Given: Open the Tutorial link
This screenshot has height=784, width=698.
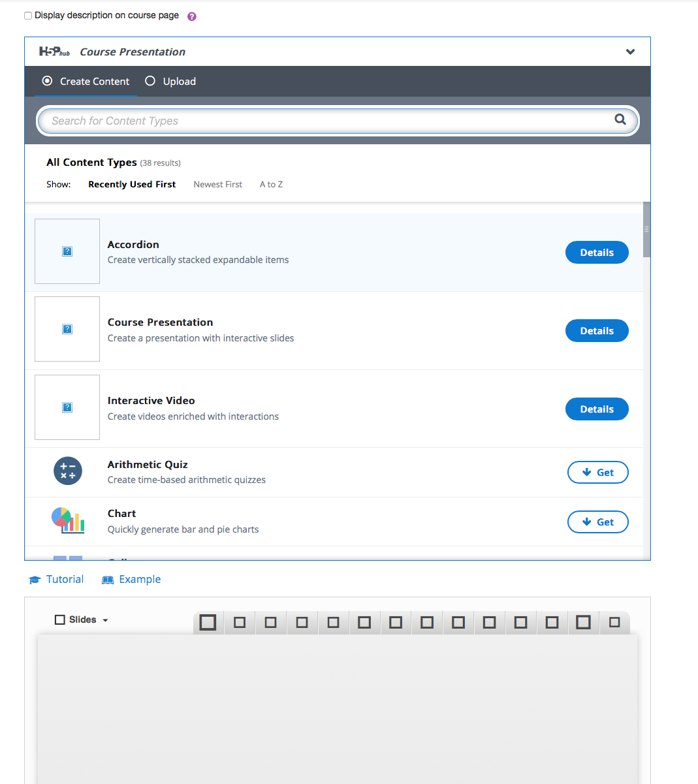Looking at the screenshot, I should coord(57,579).
